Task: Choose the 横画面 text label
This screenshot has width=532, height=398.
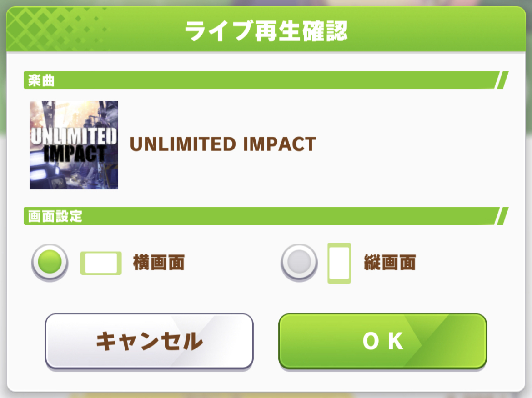Action: point(159,263)
